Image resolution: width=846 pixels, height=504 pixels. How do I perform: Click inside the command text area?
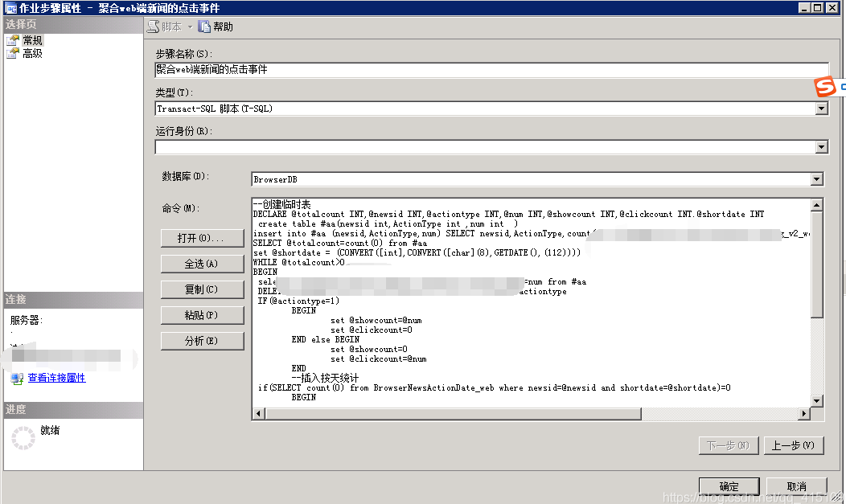click(531, 303)
